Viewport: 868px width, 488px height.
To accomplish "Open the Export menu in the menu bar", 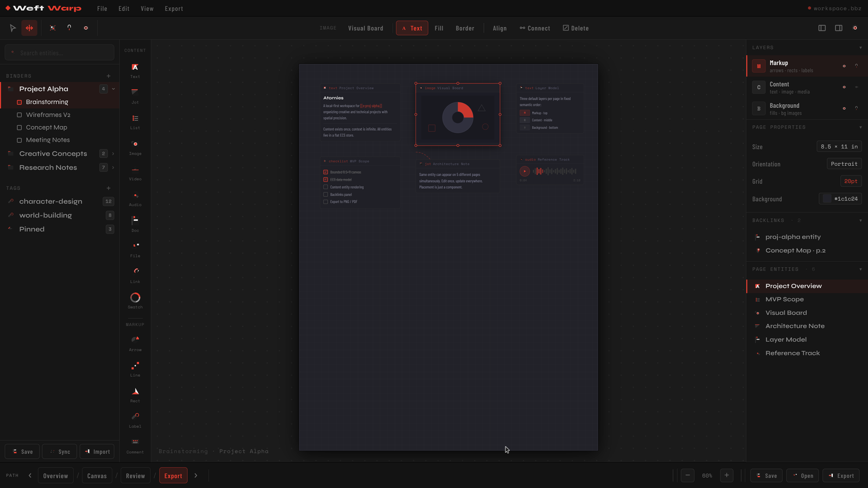I will pos(174,8).
